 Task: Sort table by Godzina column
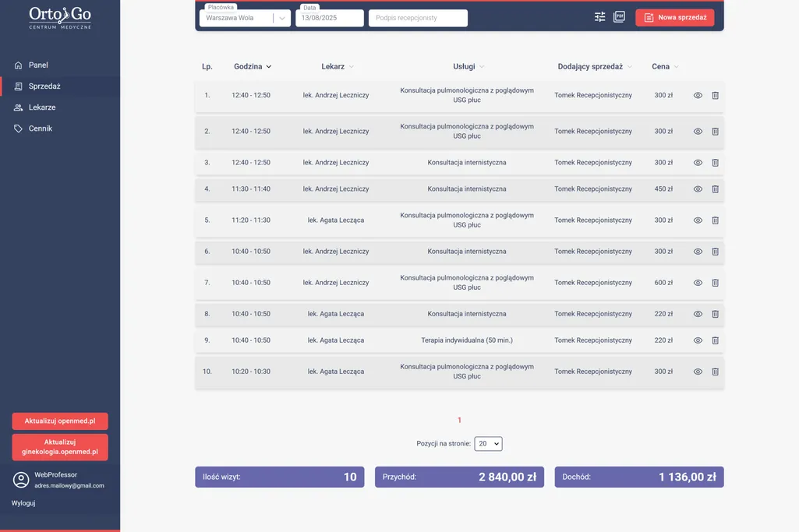tap(253, 67)
